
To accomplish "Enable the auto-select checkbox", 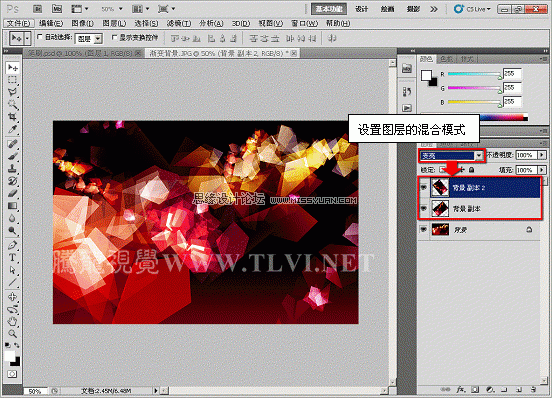I will point(40,37).
